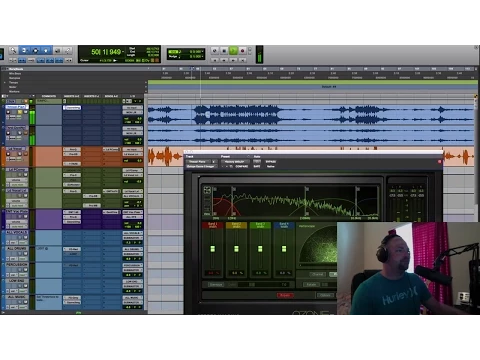Click the Fast Forward transport button
This screenshot has width=480, height=360.
[x=233, y=60]
